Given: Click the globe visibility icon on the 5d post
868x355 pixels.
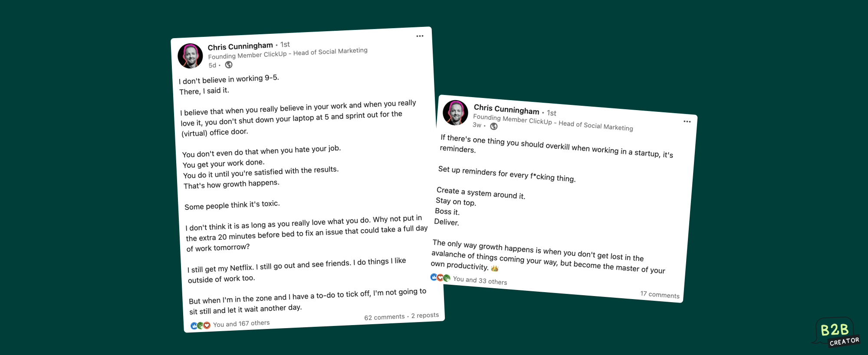Looking at the screenshot, I should pyautogui.click(x=229, y=65).
